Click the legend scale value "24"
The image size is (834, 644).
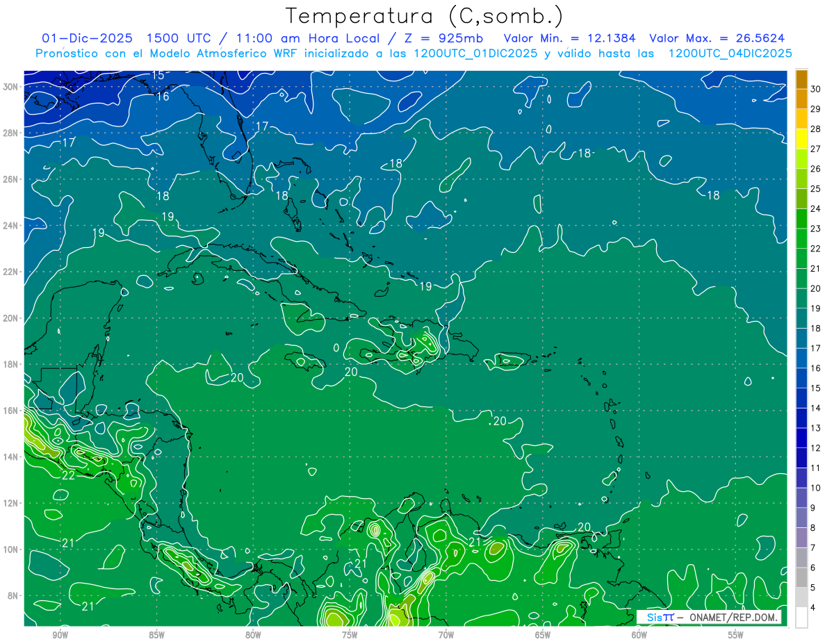pos(816,208)
